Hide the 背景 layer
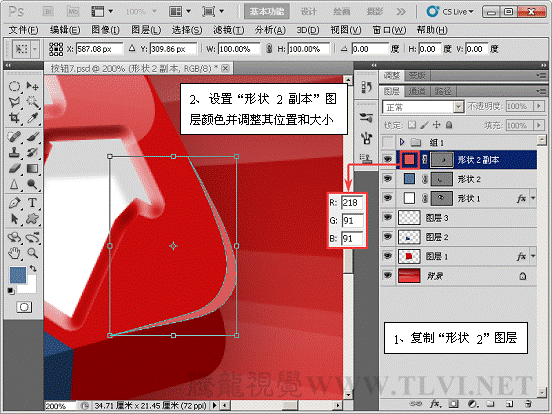 point(388,275)
